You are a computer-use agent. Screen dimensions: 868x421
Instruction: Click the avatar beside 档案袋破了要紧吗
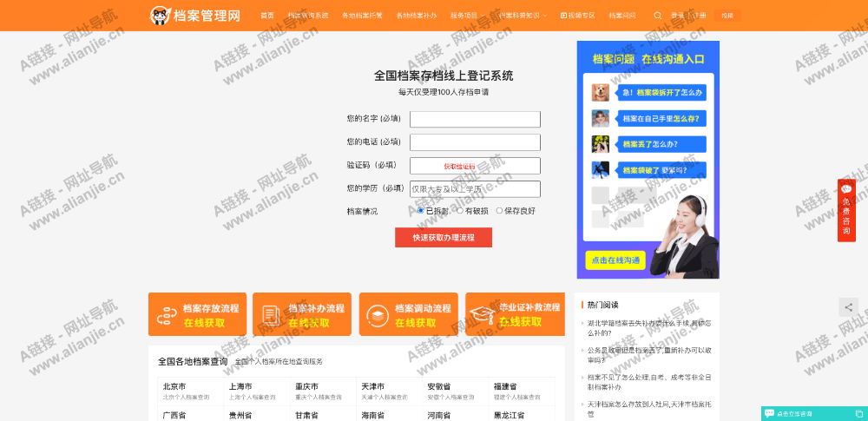click(x=600, y=170)
